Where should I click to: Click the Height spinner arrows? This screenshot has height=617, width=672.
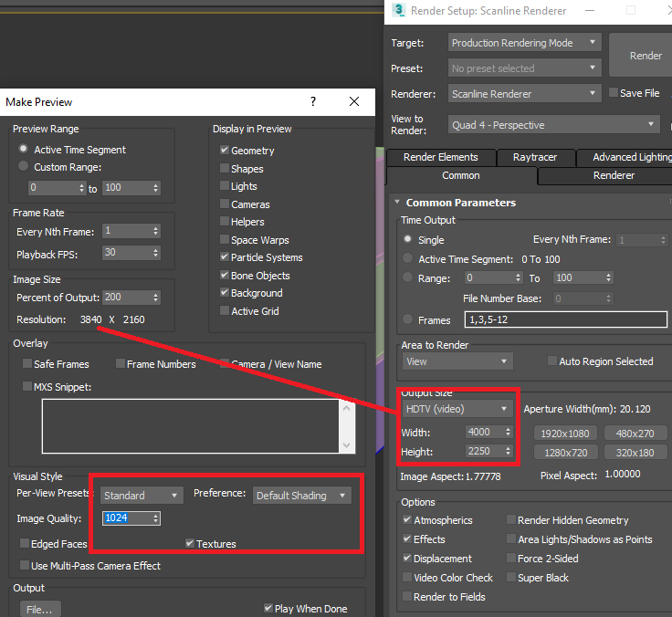[x=508, y=451]
